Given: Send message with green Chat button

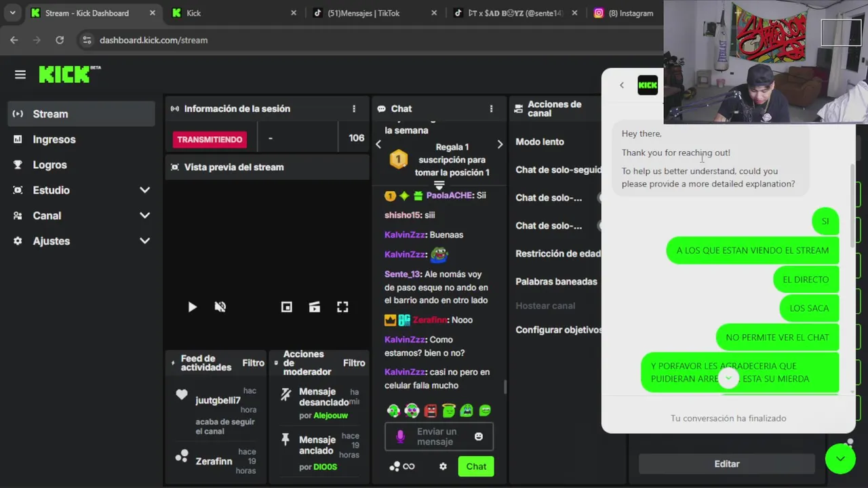Looking at the screenshot, I should click(476, 466).
